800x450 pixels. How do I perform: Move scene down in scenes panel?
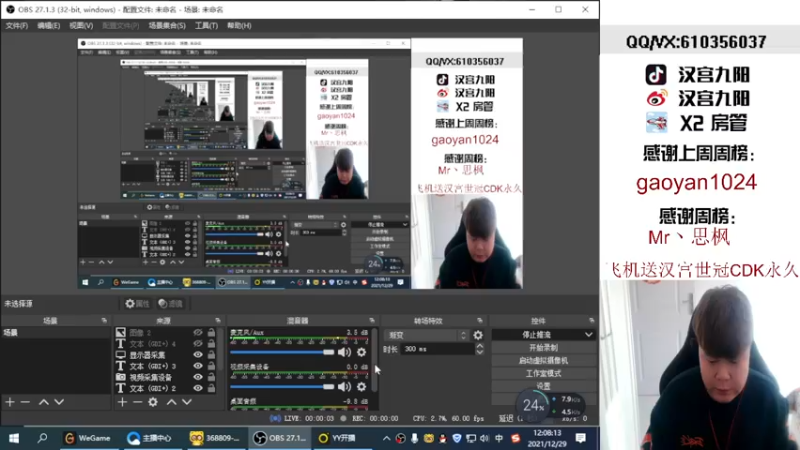point(59,402)
